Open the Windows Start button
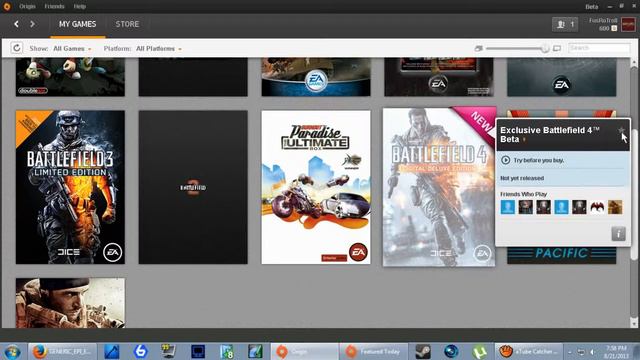640x360 pixels. (x=12, y=351)
